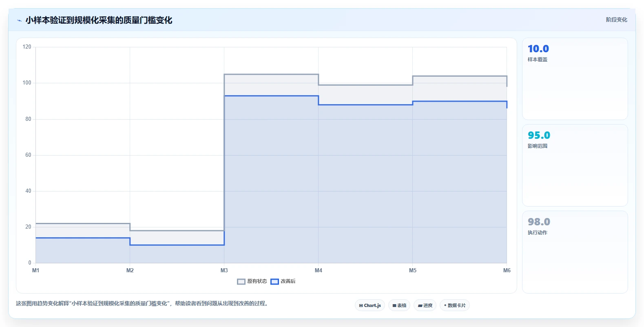Open the 影响范围 95.0 card
Screen dimensions: 644x327
click(x=575, y=165)
